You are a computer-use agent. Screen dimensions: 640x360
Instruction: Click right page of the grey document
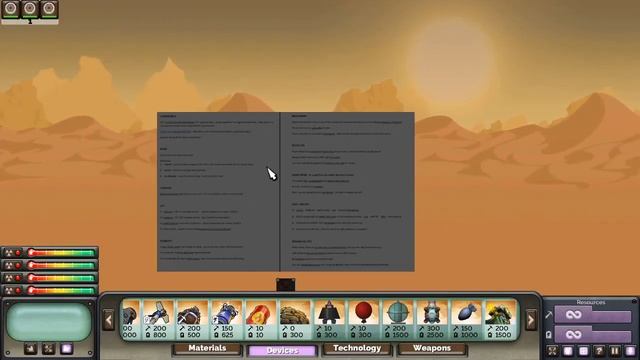point(347,192)
